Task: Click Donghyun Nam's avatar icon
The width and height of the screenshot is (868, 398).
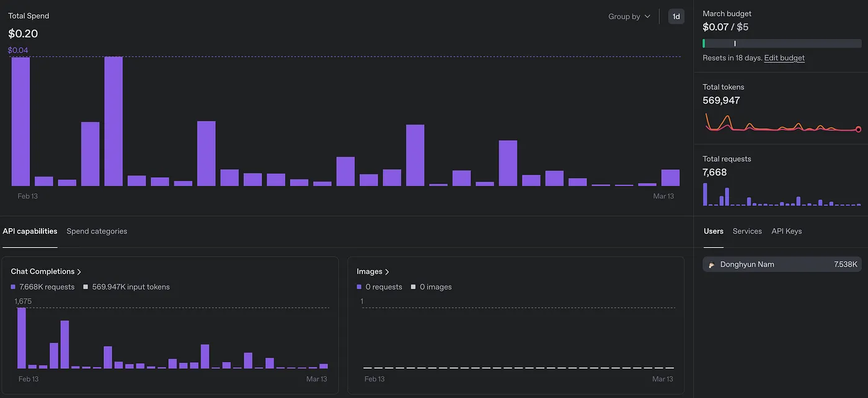Action: click(711, 265)
